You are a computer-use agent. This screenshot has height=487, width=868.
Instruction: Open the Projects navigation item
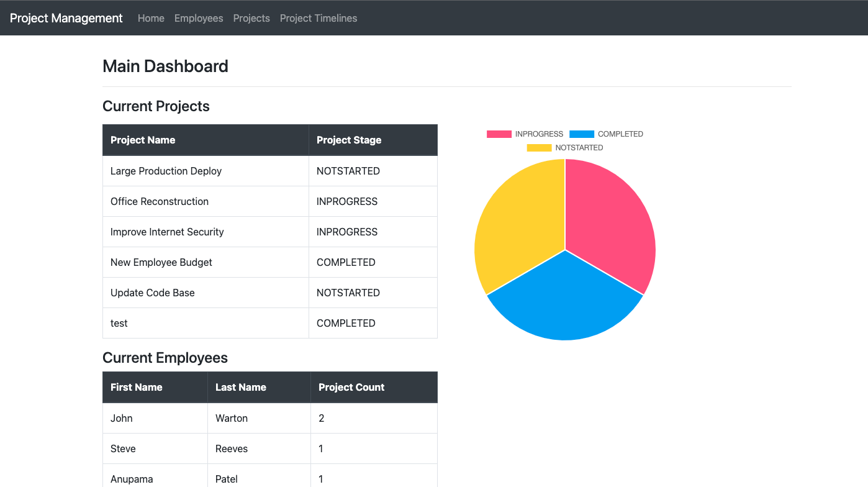[x=251, y=18]
